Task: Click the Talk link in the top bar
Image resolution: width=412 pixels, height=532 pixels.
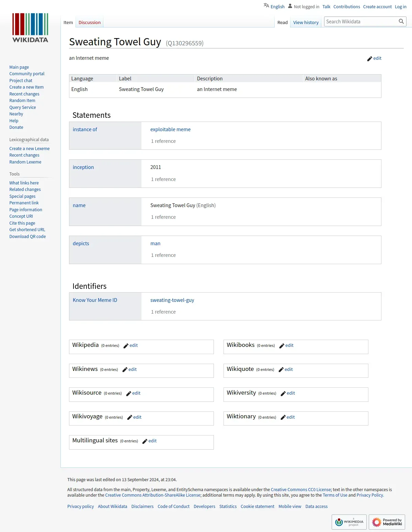Action: coord(326,7)
